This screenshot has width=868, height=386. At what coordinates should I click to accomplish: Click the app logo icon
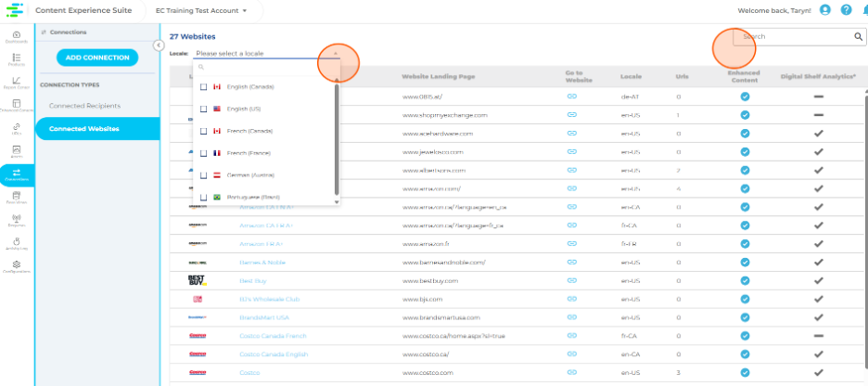(x=15, y=10)
